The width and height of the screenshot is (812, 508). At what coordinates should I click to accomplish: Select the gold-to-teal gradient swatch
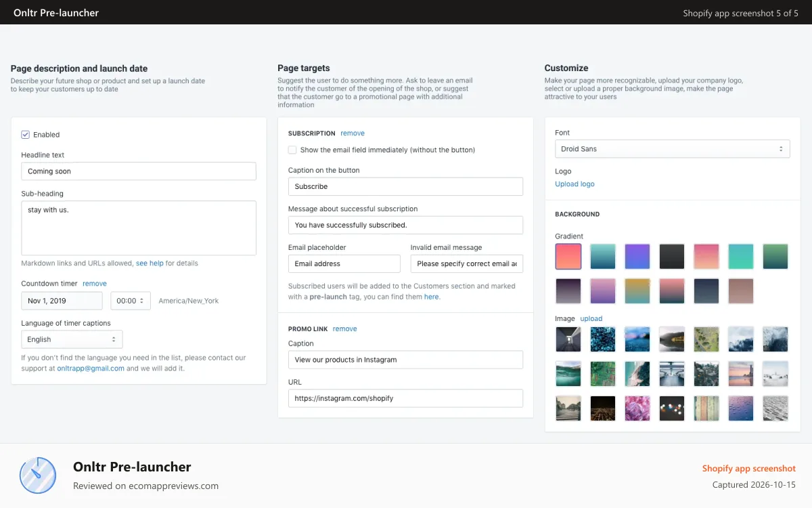pyautogui.click(x=637, y=291)
